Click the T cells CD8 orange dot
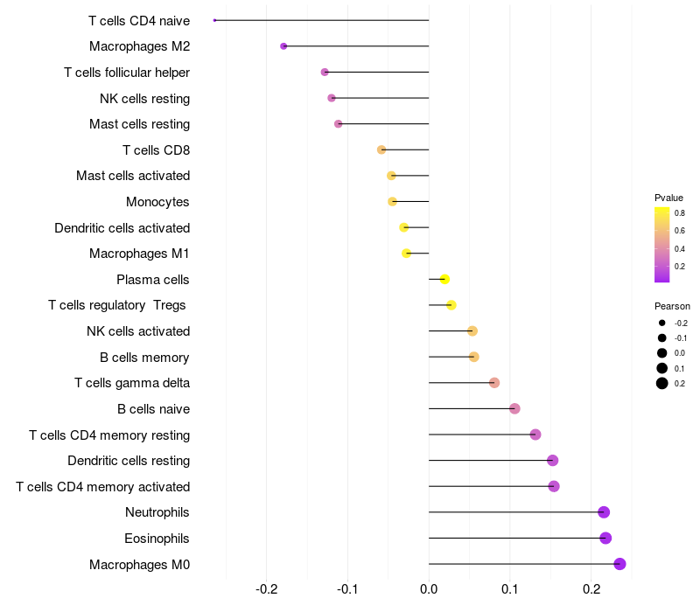 [x=381, y=150]
